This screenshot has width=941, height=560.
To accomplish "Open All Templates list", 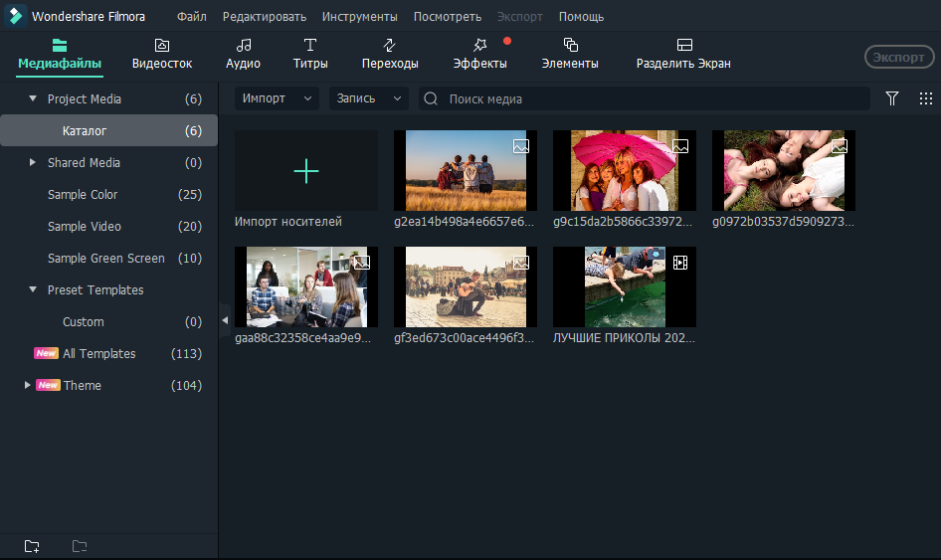I will point(108,353).
